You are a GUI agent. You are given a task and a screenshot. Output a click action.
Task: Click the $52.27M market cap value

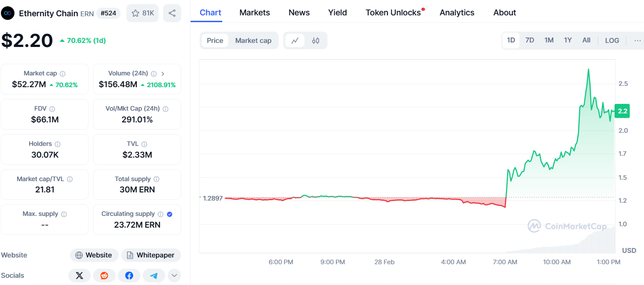click(x=29, y=84)
